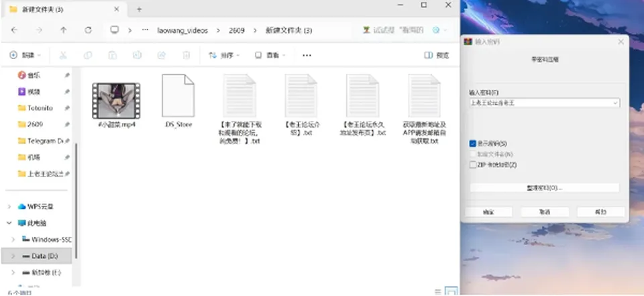Click the Paste icon in toolbar
This screenshot has width=644, height=296.
[x=112, y=55]
